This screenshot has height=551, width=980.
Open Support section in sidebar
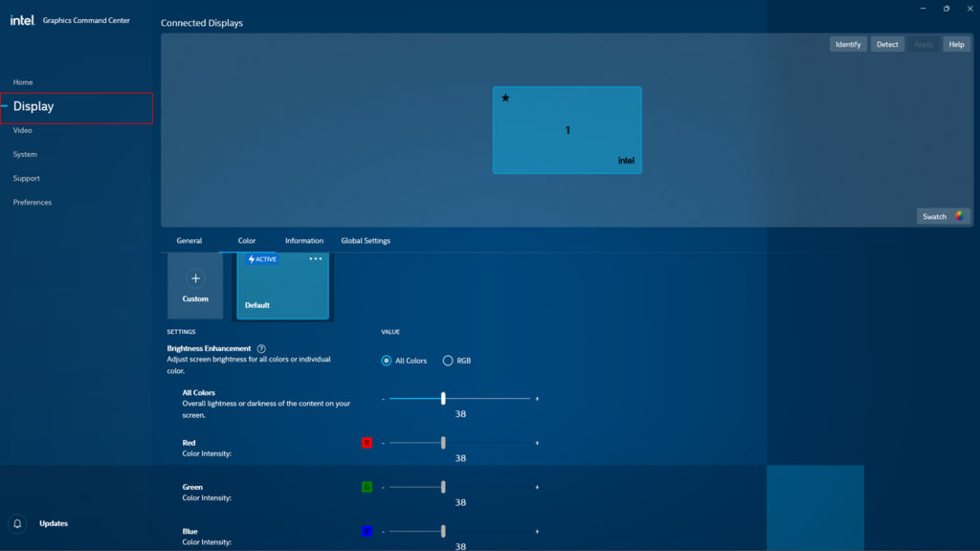coord(26,179)
